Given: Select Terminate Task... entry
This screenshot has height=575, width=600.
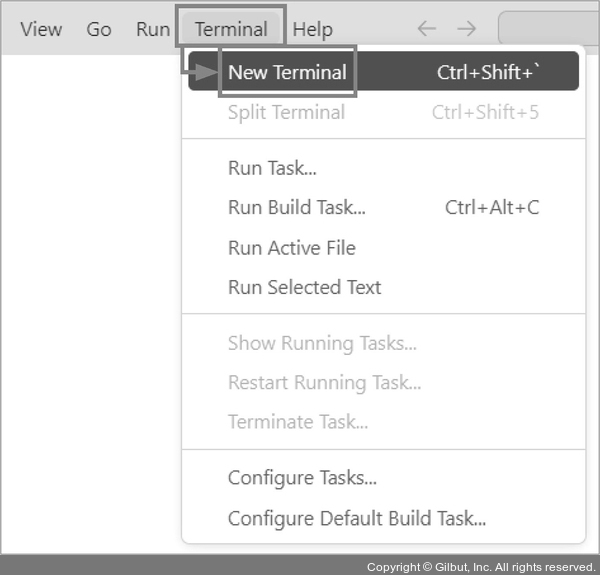Looking at the screenshot, I should tap(298, 422).
